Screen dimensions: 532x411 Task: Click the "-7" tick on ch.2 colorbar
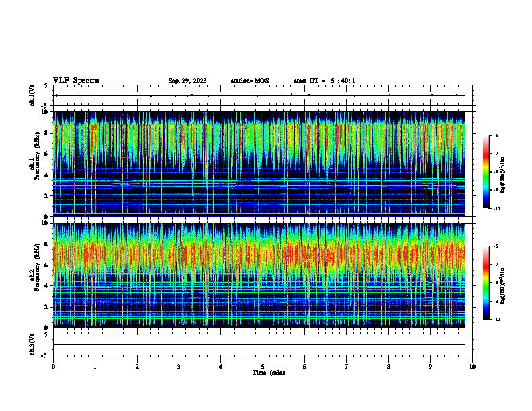(496, 265)
